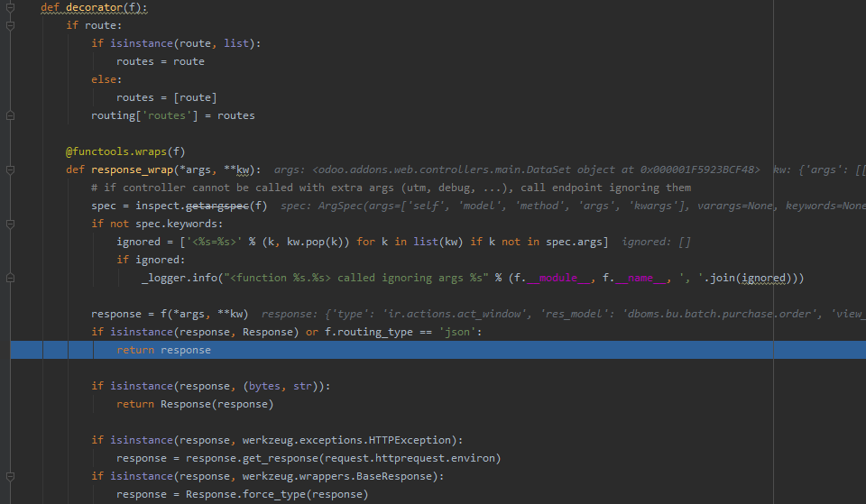Click 'return Response(response)' line
Viewport: 866px width, 504px height.
coord(195,404)
